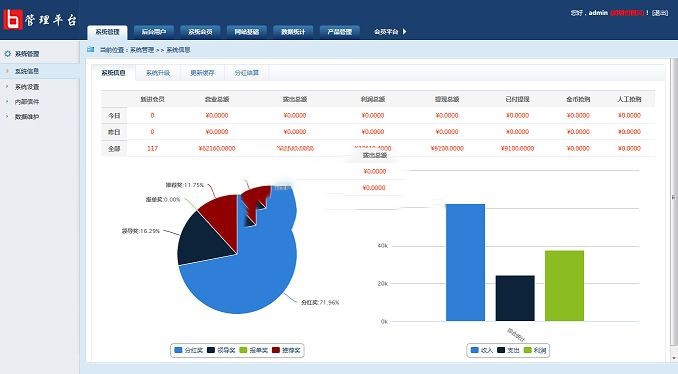
Task: Switch to the 分红结算 sub-tab
Action: click(x=246, y=73)
